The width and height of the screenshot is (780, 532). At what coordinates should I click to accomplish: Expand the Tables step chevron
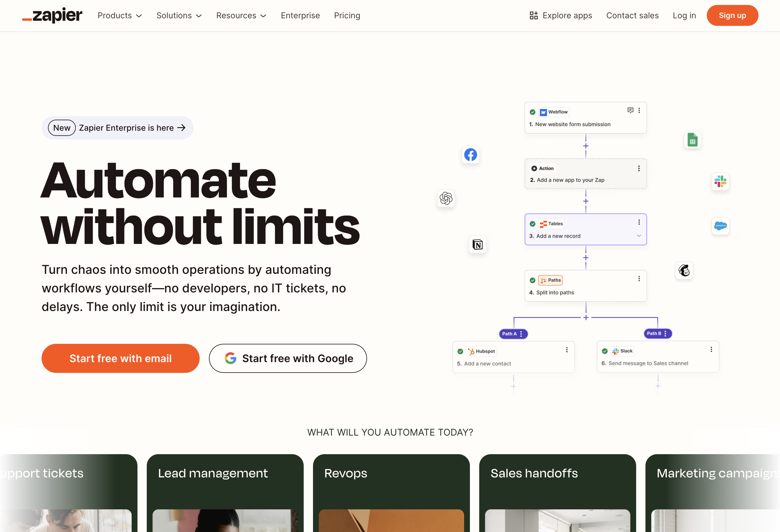pyautogui.click(x=639, y=236)
